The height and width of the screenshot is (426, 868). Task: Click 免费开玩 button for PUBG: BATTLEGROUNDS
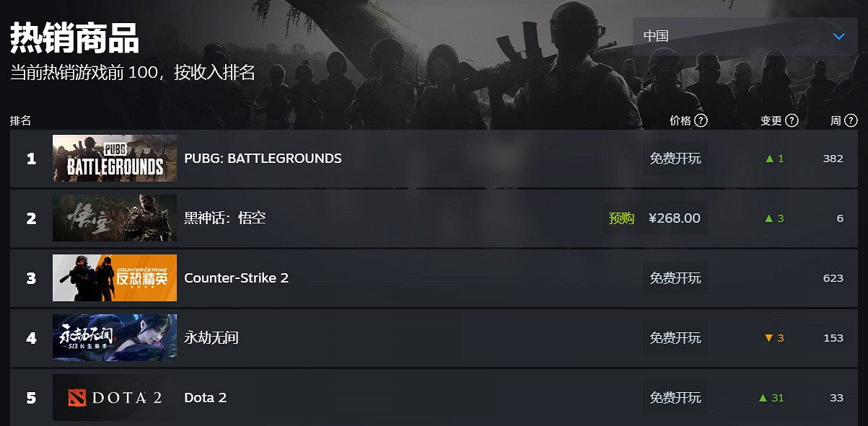675,158
